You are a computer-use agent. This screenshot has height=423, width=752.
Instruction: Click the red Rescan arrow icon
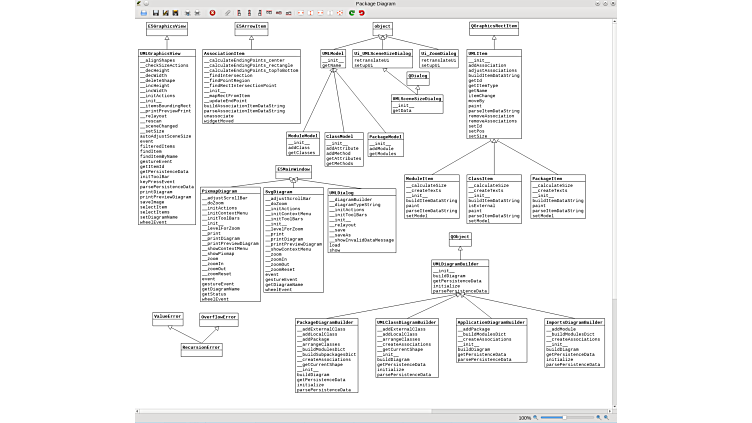point(361,12)
